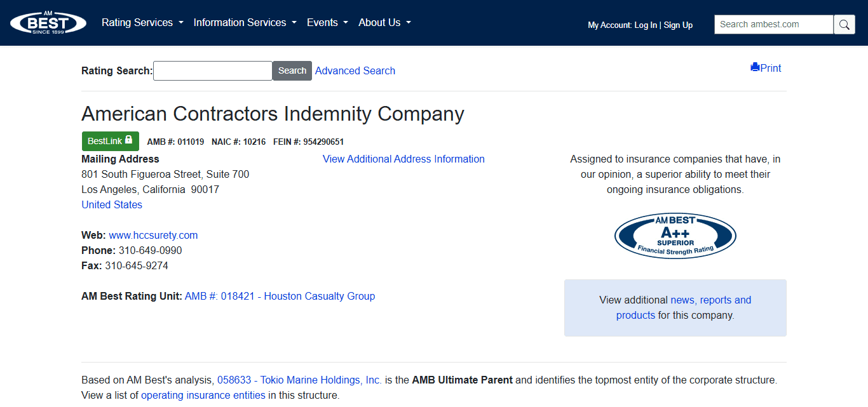Open the Rating Services menu
868x407 pixels.
142,23
